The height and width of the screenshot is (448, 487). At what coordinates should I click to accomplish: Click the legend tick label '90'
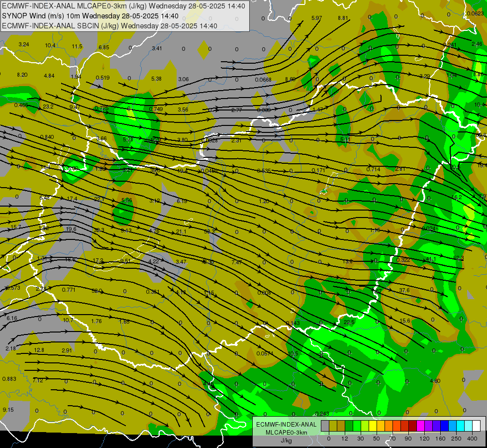408,439
